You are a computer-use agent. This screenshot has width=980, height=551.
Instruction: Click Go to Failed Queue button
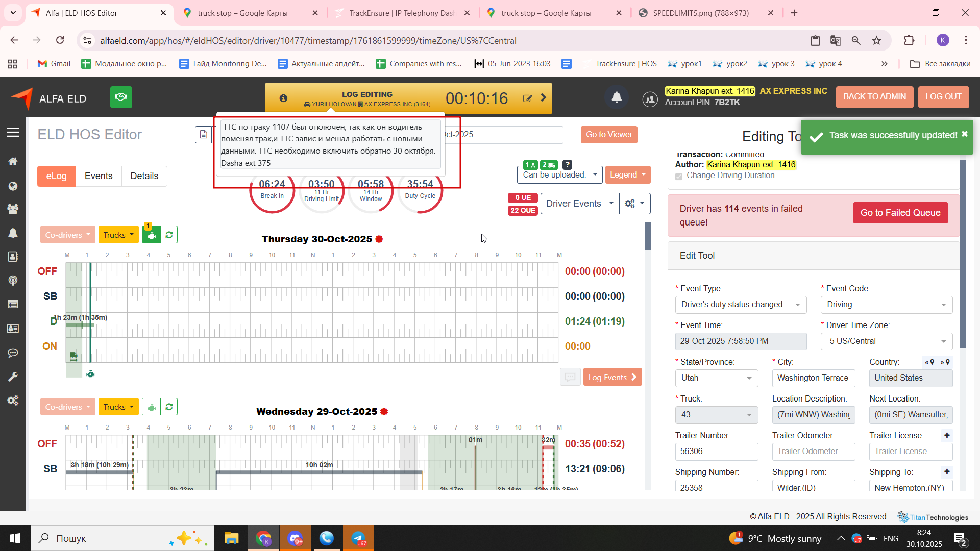click(x=900, y=213)
